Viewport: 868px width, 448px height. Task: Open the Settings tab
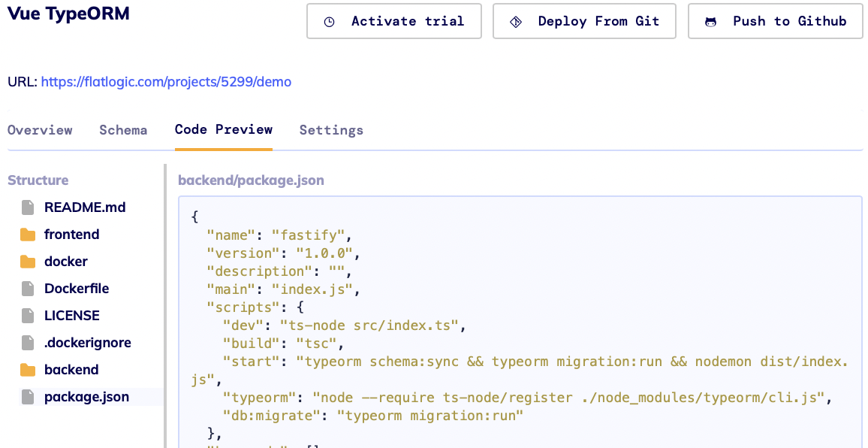[x=332, y=130]
